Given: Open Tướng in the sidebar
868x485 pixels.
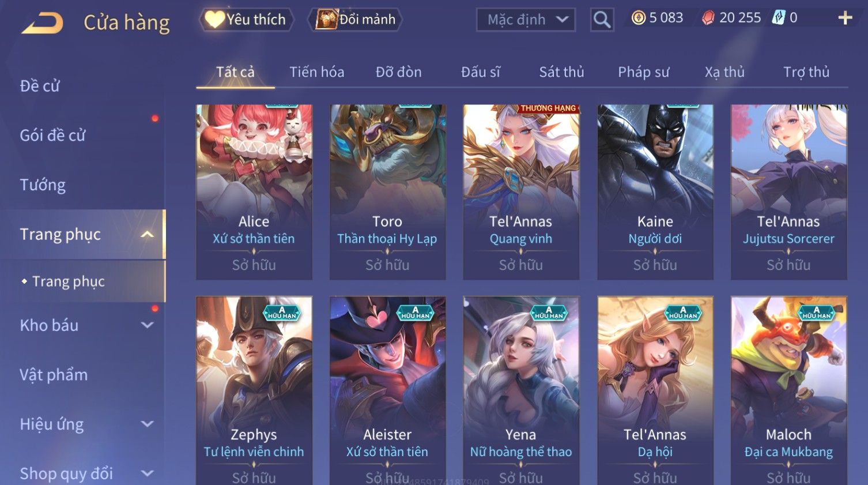Looking at the screenshot, I should 43,185.
